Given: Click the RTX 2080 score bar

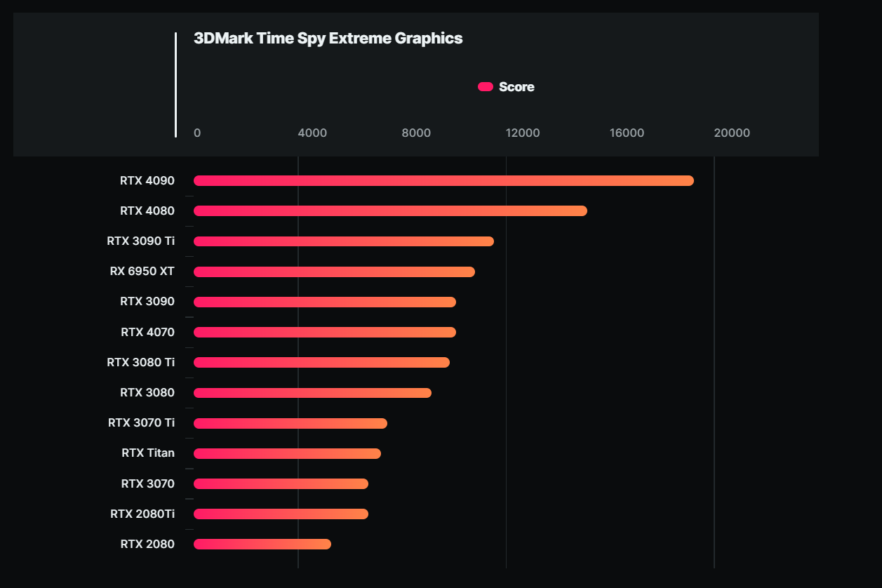Looking at the screenshot, I should pos(262,544).
